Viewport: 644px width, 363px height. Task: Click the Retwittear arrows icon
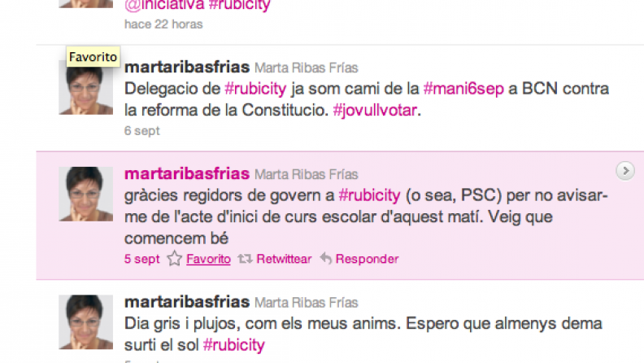[x=246, y=259]
